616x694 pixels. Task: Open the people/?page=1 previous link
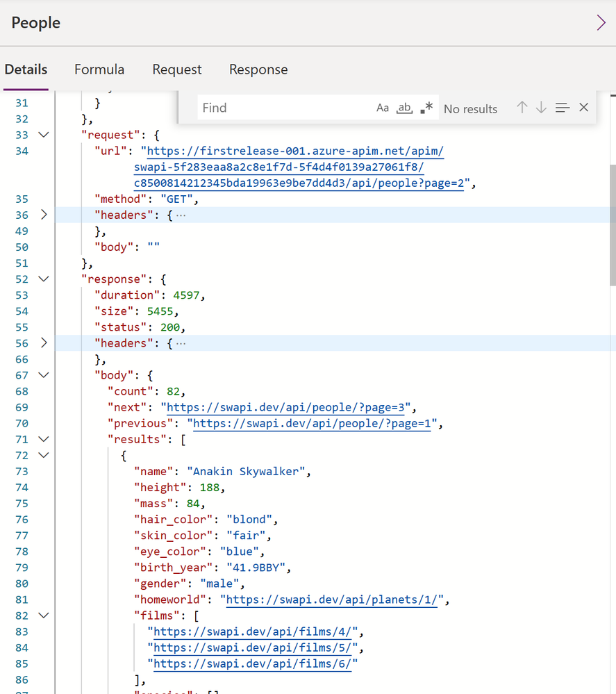(x=312, y=423)
